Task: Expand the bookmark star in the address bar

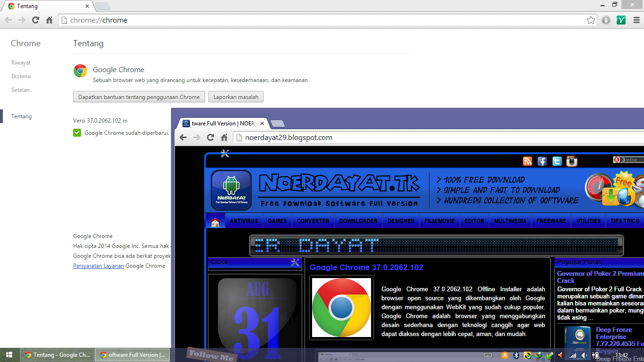Action: tap(591, 20)
